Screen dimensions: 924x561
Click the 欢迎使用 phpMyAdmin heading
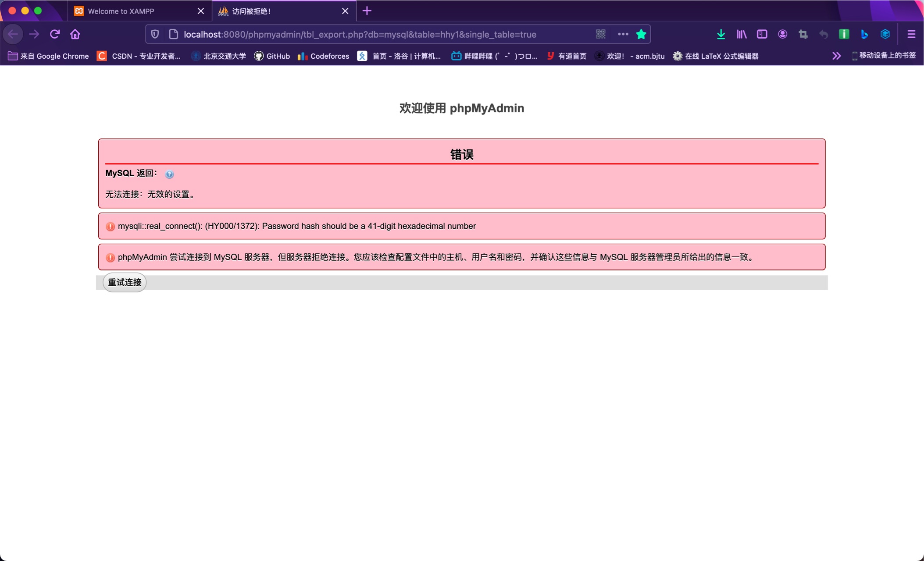click(x=462, y=108)
